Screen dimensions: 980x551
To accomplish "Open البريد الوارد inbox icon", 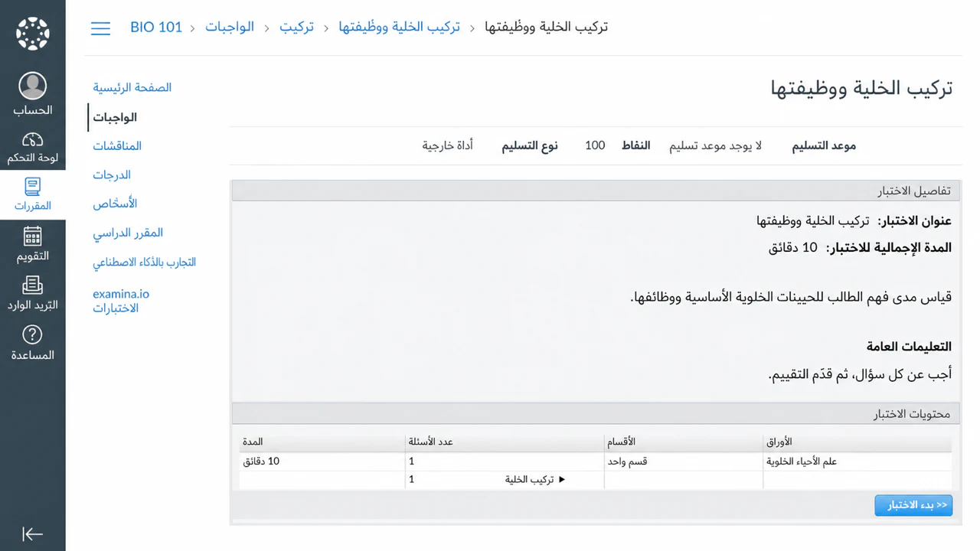I will (33, 285).
